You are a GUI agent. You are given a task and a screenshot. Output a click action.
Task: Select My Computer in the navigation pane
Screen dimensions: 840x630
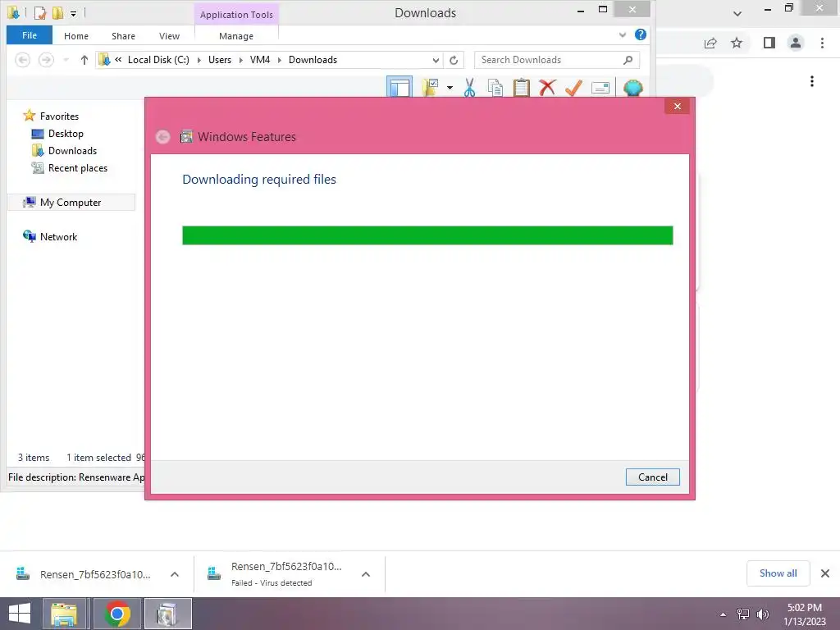point(71,203)
